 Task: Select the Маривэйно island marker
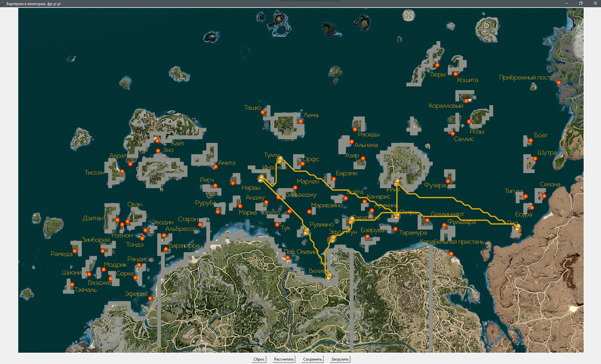tap(309, 212)
